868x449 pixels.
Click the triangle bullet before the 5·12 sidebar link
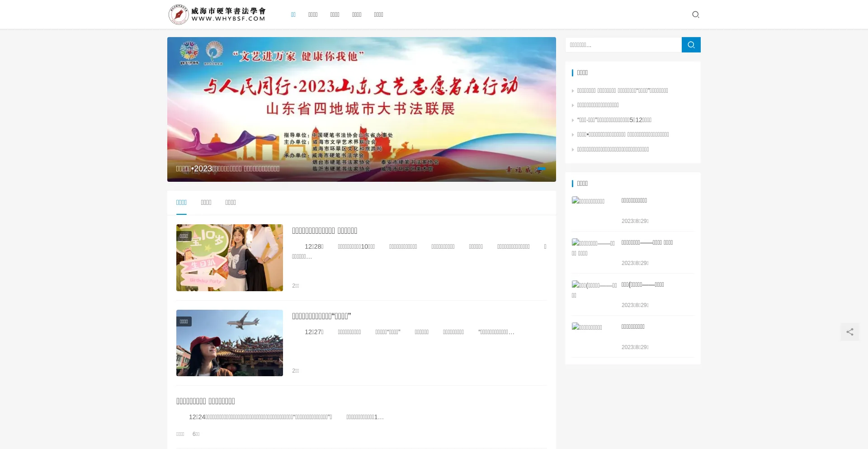pyautogui.click(x=573, y=120)
